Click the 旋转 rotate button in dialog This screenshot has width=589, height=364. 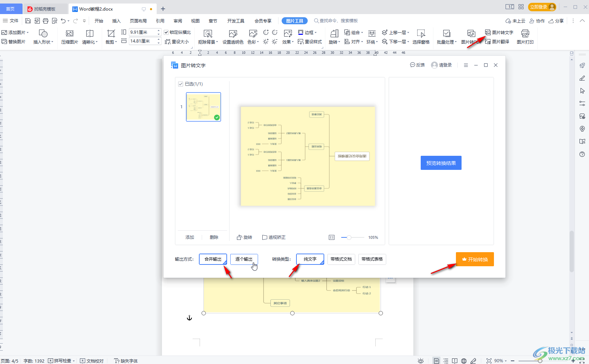[244, 237]
